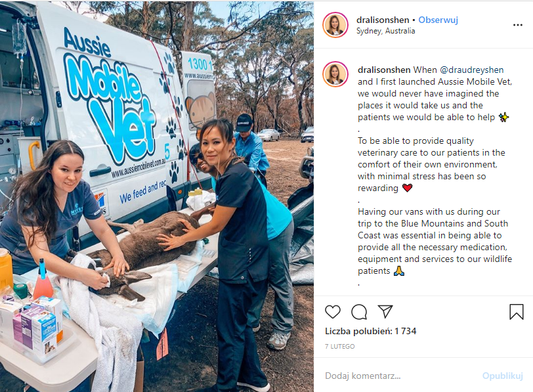Click the Aussie Mobile Vet photo
Screen dimensions: 533x392
coord(157,196)
